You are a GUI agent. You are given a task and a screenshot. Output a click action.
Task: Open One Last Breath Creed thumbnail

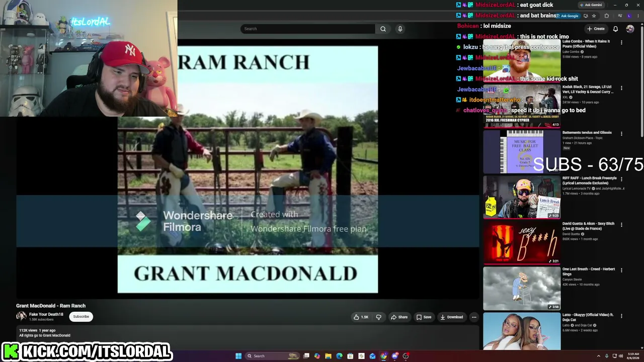(522, 288)
